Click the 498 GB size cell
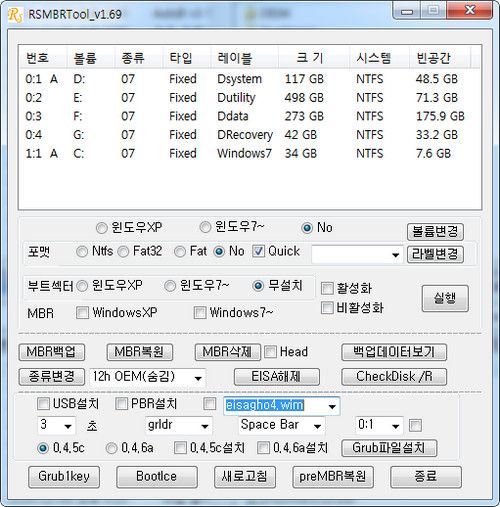 [x=304, y=98]
